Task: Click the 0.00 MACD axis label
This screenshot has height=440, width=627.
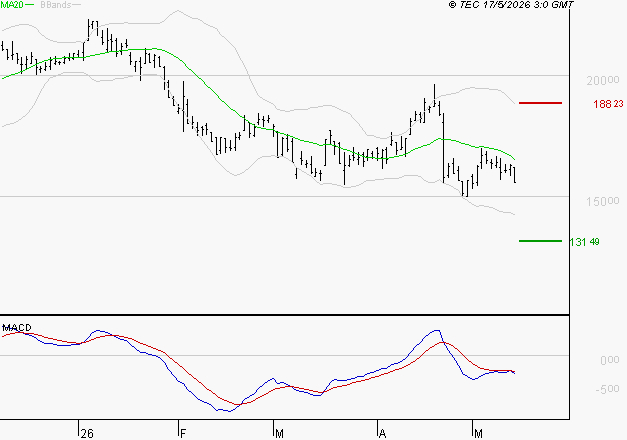Action: coord(610,360)
